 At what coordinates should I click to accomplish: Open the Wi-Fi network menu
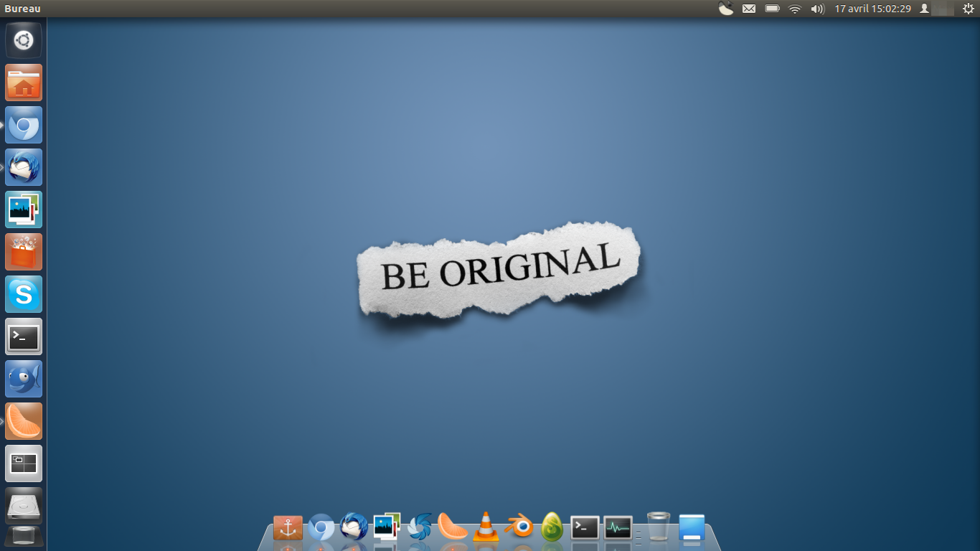794,9
